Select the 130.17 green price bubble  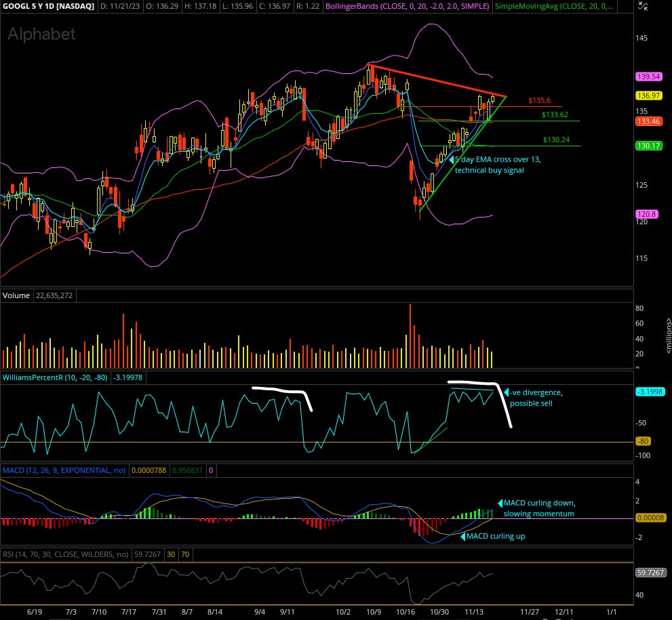[x=648, y=146]
